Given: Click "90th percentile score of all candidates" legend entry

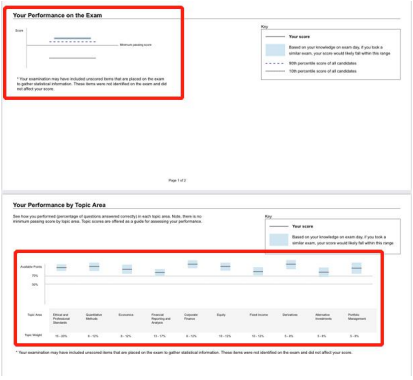Looking at the screenshot, I should click(322, 63).
